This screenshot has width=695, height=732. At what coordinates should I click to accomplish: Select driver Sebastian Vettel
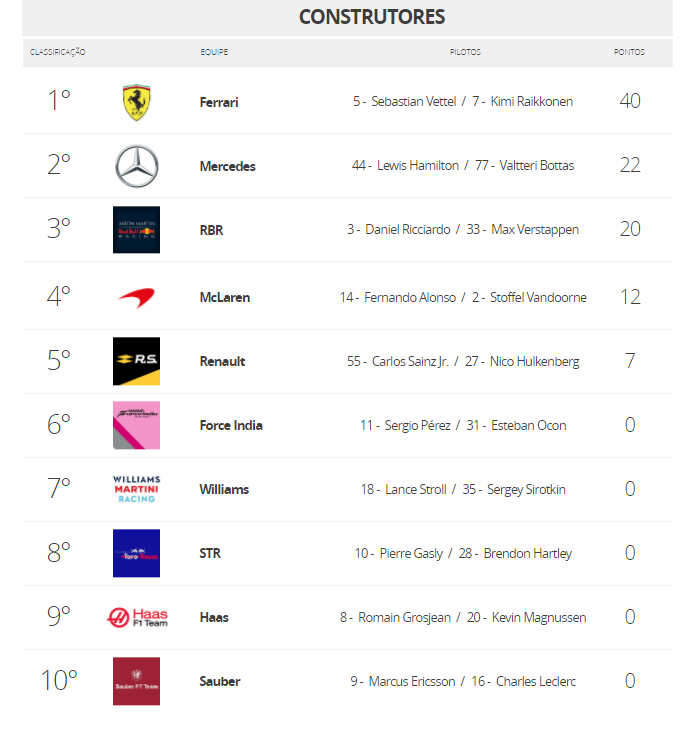pyautogui.click(x=413, y=102)
